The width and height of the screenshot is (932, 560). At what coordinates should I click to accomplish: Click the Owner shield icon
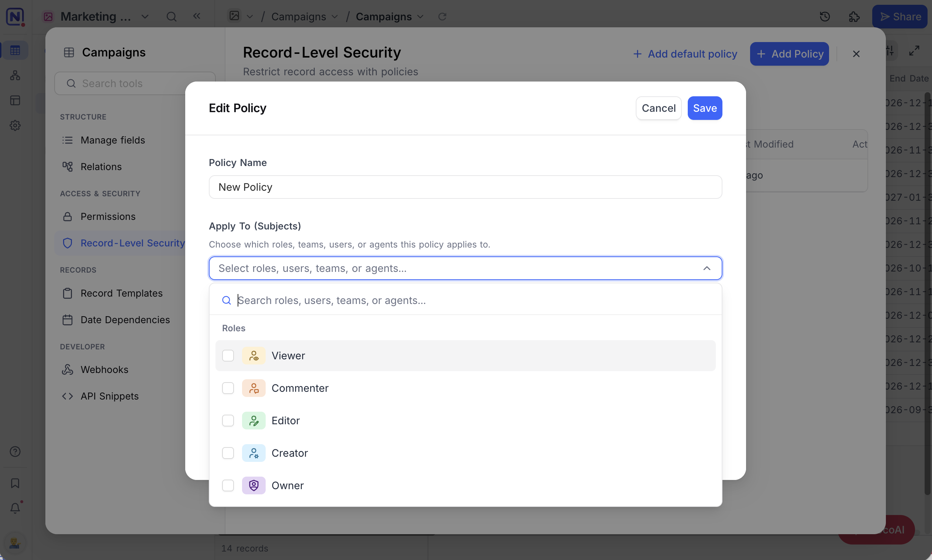point(253,485)
